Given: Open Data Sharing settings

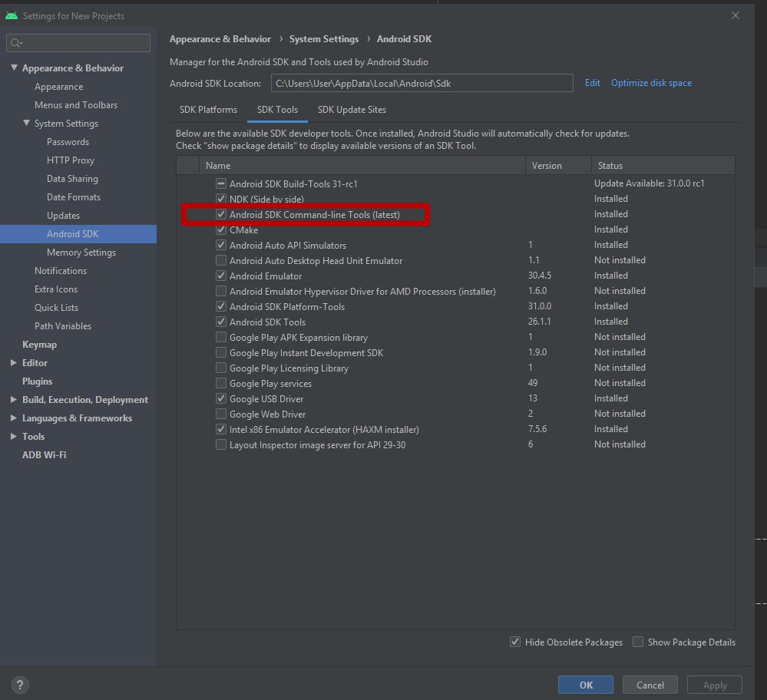Looking at the screenshot, I should coord(72,179).
